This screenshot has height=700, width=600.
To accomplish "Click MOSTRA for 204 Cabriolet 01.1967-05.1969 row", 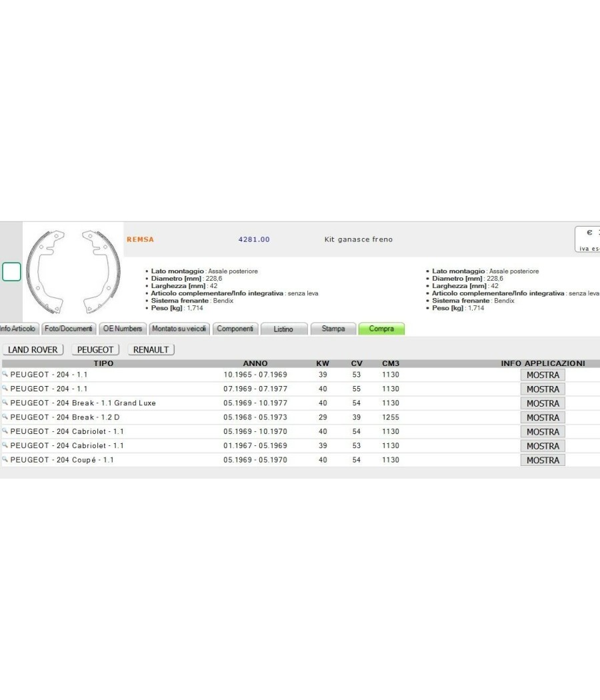I will (543, 446).
